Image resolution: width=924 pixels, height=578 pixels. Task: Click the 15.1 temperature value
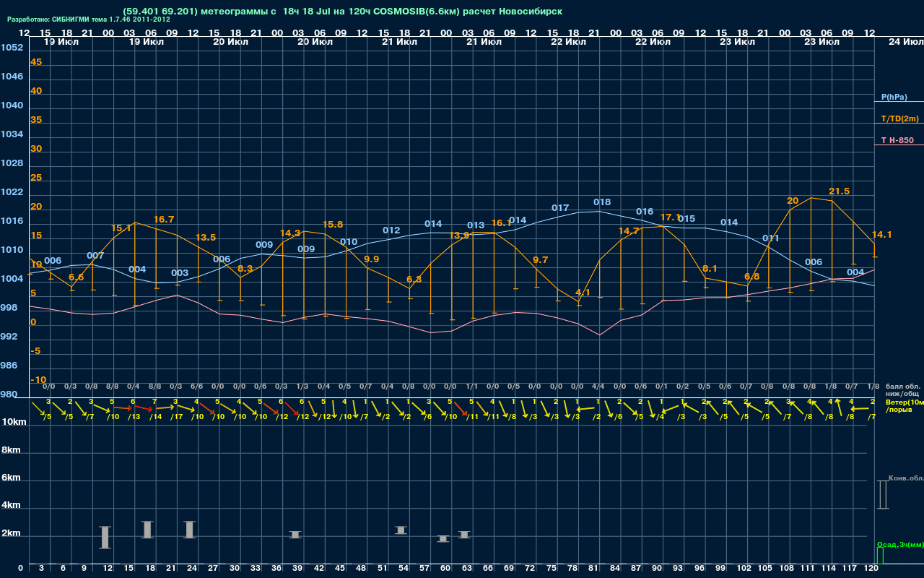pyautogui.click(x=121, y=228)
